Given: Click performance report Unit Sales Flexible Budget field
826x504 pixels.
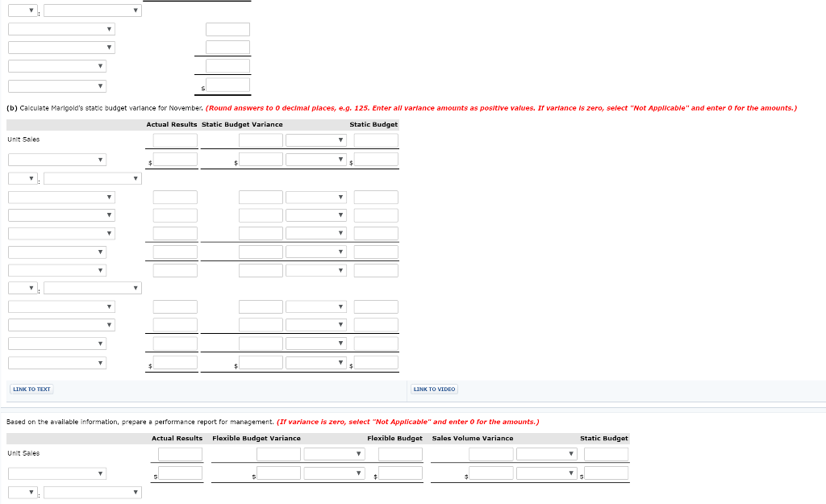Looking at the screenshot, I should 400,454.
